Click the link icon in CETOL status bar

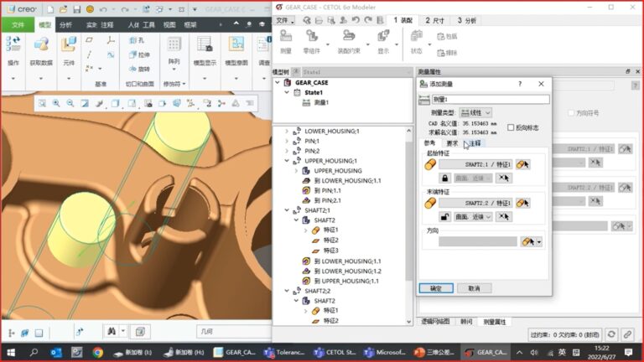[627, 334]
